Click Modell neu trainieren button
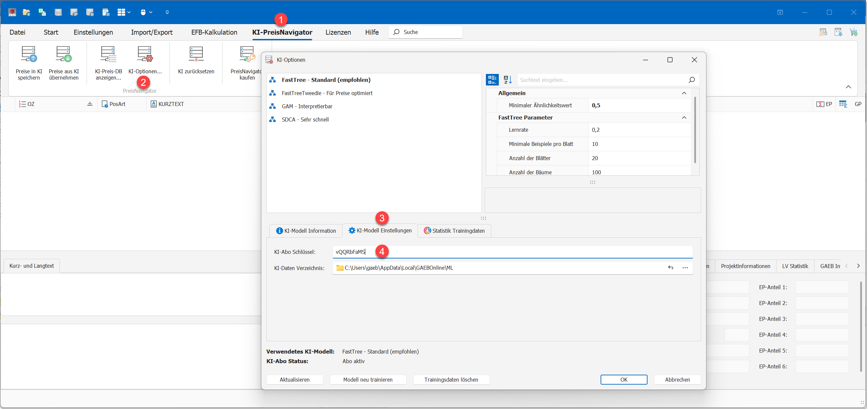868x410 pixels. (368, 380)
